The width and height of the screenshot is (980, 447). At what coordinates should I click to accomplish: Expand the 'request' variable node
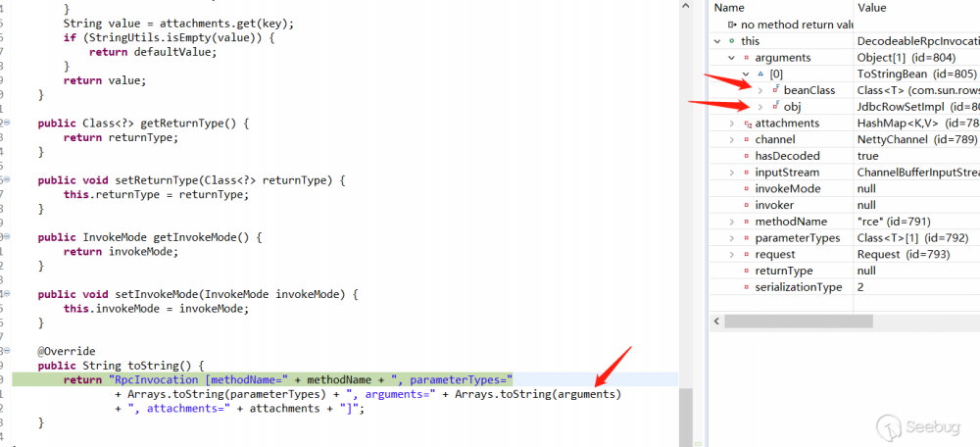point(732,255)
